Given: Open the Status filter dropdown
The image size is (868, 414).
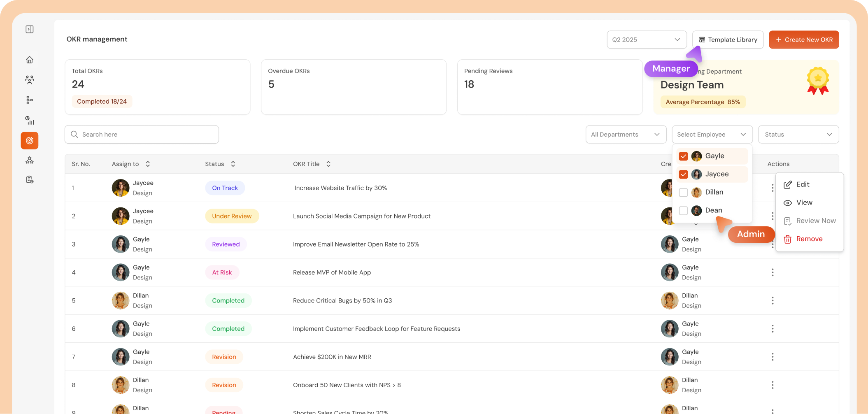Looking at the screenshot, I should click(798, 134).
